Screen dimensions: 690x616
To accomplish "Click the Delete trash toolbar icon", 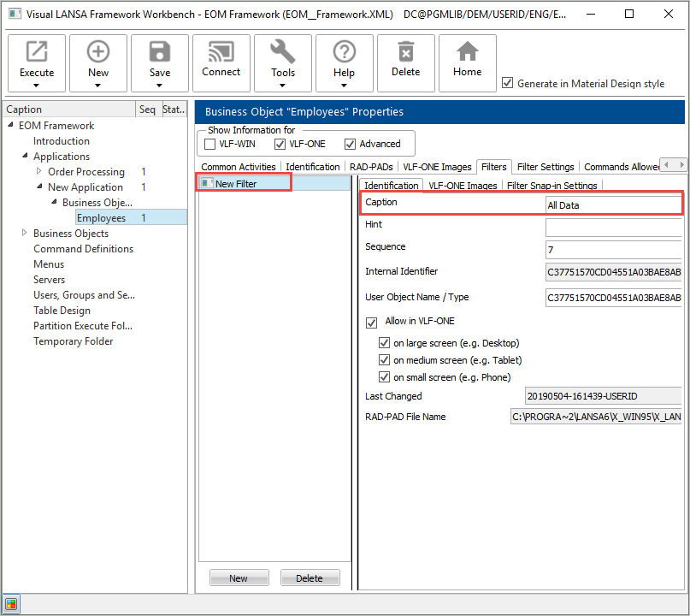I will 406,51.
